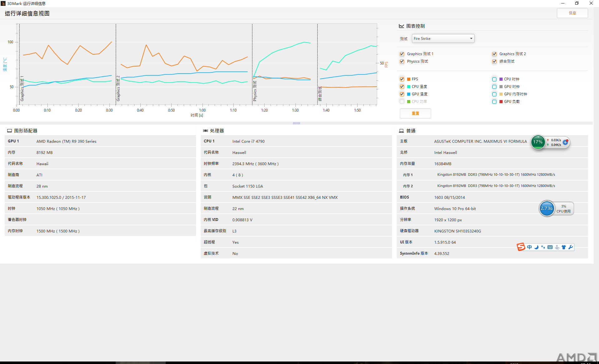
Task: Select Intel Core i7 4790 text
Action: (x=248, y=141)
